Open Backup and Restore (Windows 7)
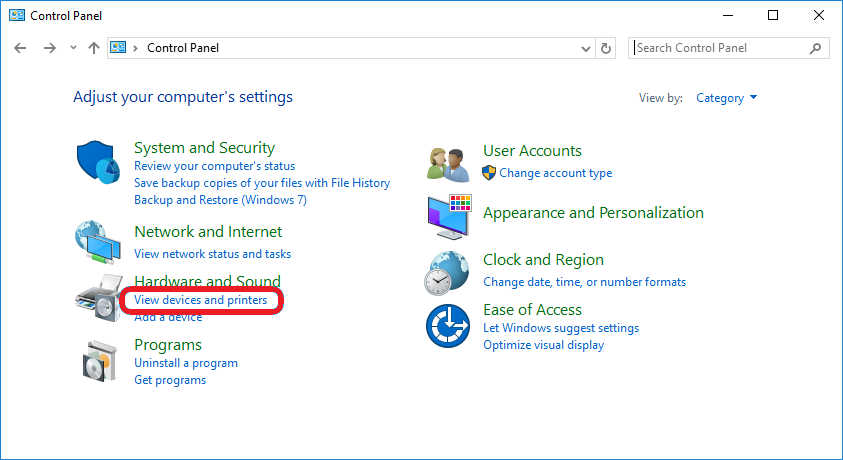This screenshot has height=460, width=843. coord(220,200)
